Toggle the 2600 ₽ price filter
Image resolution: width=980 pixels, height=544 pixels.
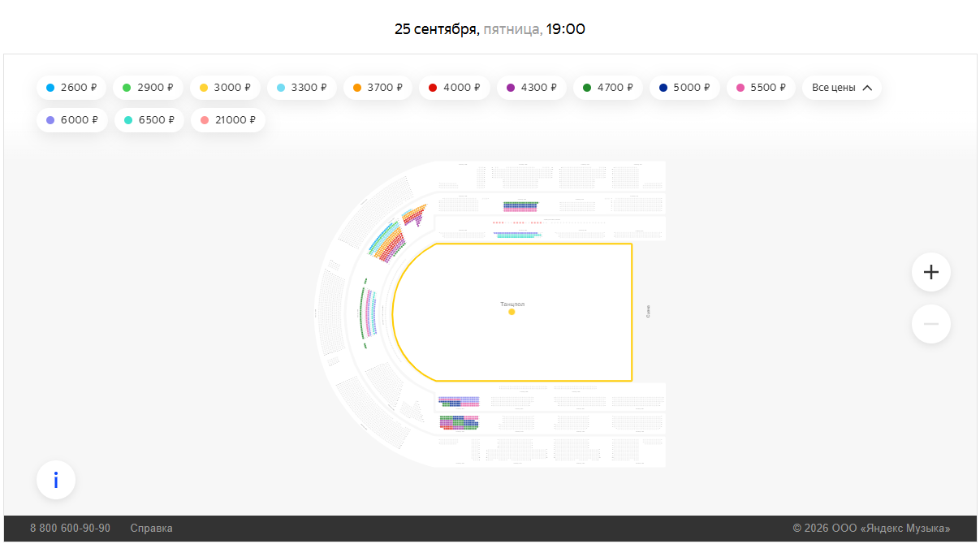71,88
